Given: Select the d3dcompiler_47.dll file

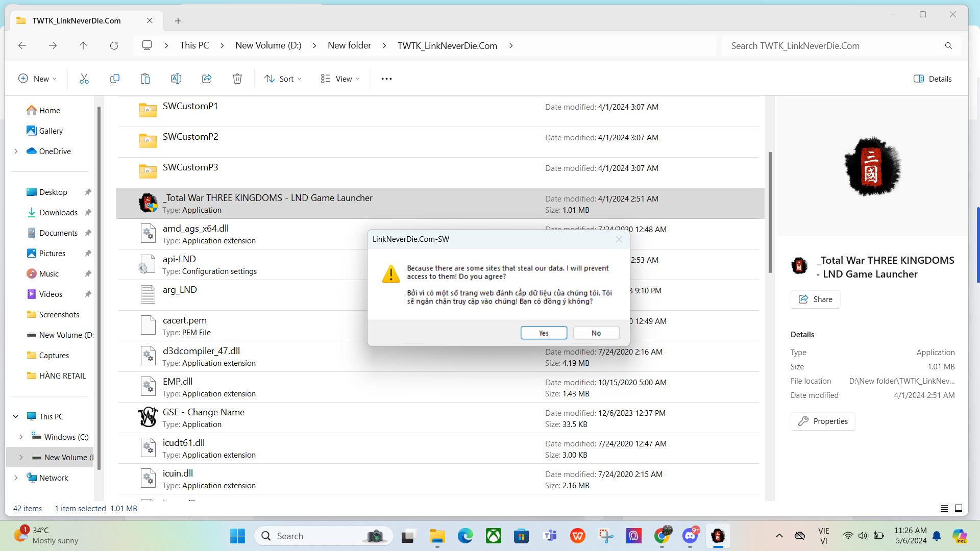Looking at the screenshot, I should coord(439,356).
